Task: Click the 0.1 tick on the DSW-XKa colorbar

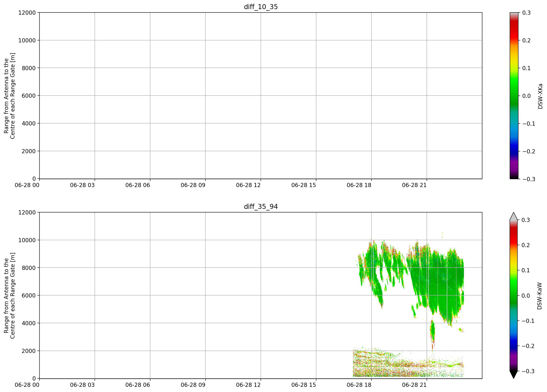Action: 527,68
